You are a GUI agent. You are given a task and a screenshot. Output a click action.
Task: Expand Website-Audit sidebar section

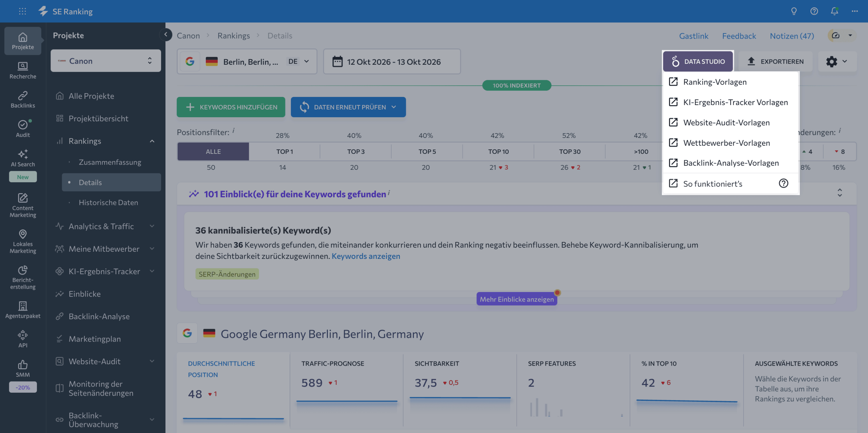(152, 361)
